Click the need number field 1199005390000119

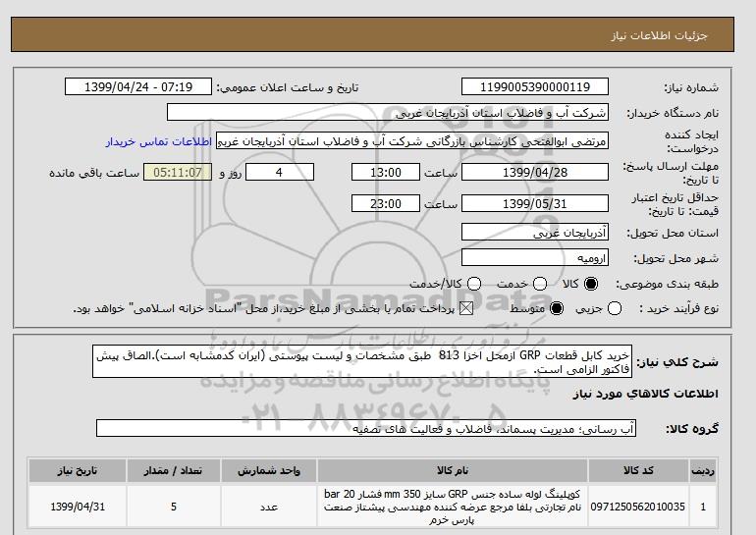click(x=535, y=86)
